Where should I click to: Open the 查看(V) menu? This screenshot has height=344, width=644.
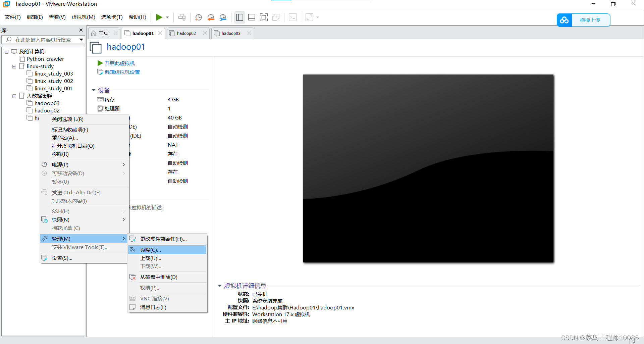pyautogui.click(x=57, y=17)
